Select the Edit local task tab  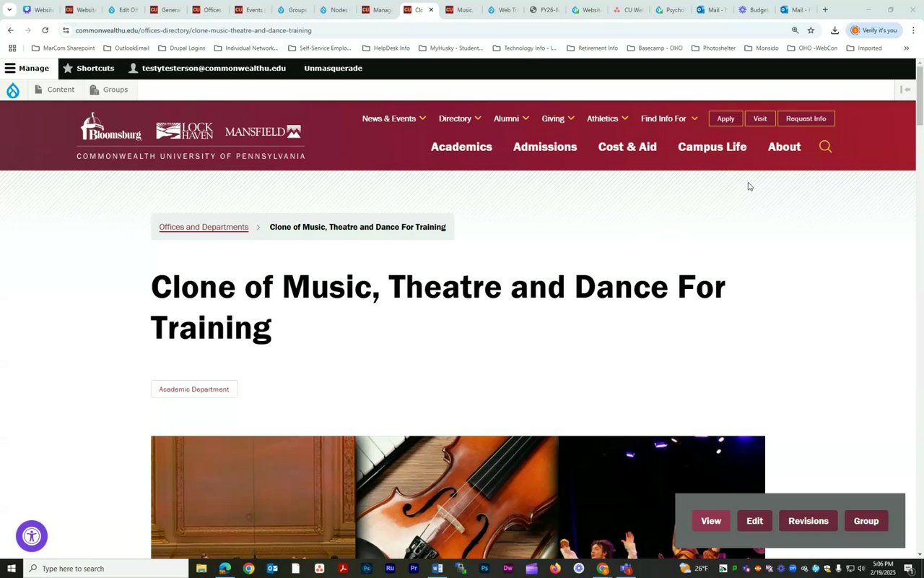[754, 521]
